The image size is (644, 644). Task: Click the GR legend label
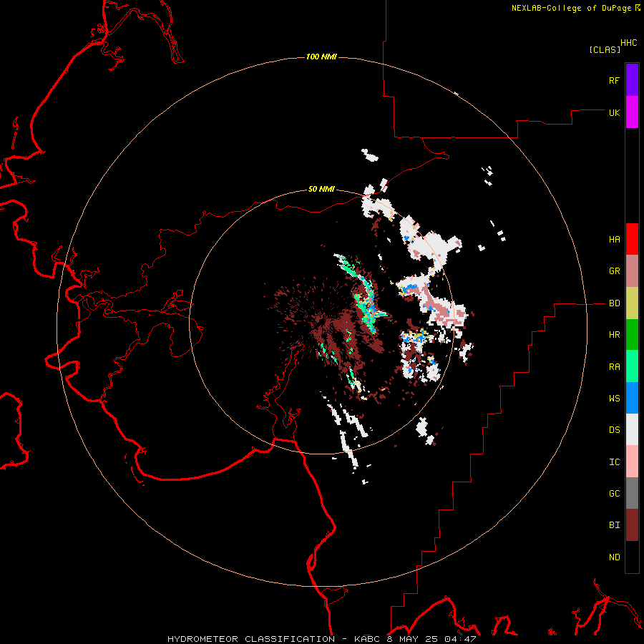614,271
